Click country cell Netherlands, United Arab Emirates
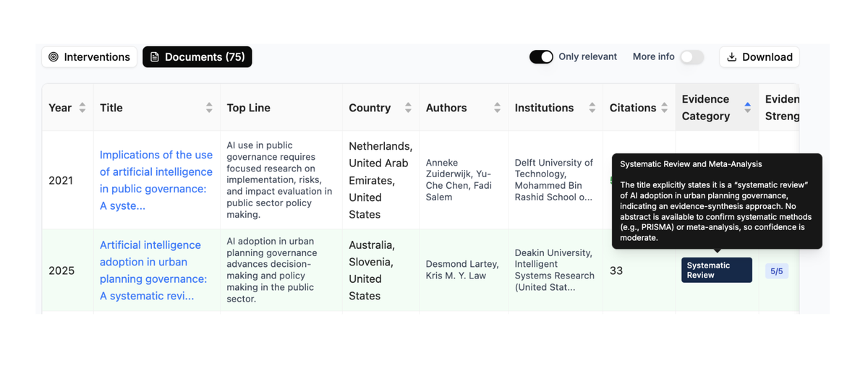Screen dimensions: 868x366 [x=380, y=180]
